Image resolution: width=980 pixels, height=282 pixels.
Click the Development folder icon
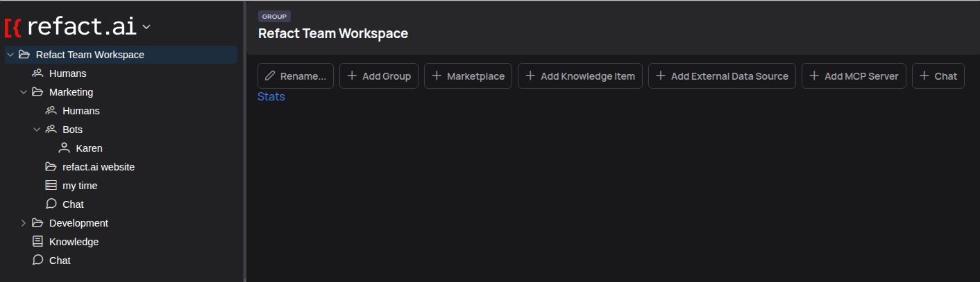click(x=37, y=223)
